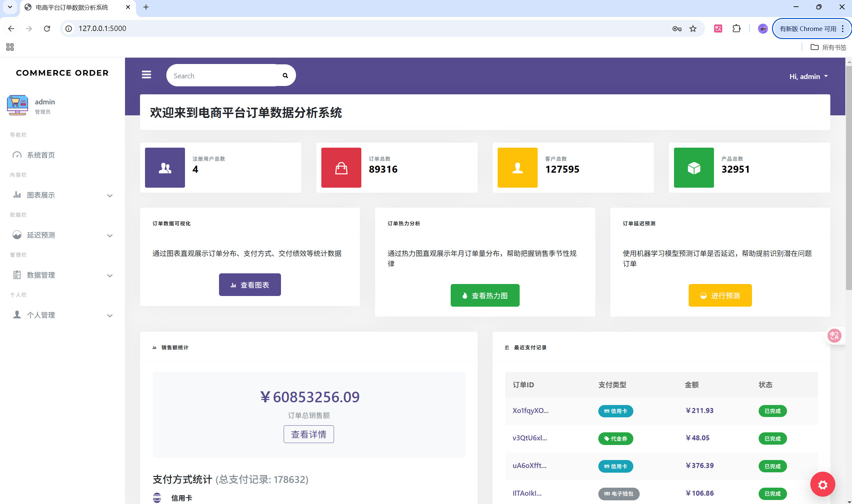Click the red floating settings gear
Viewport: 852px width, 504px height.
822,484
